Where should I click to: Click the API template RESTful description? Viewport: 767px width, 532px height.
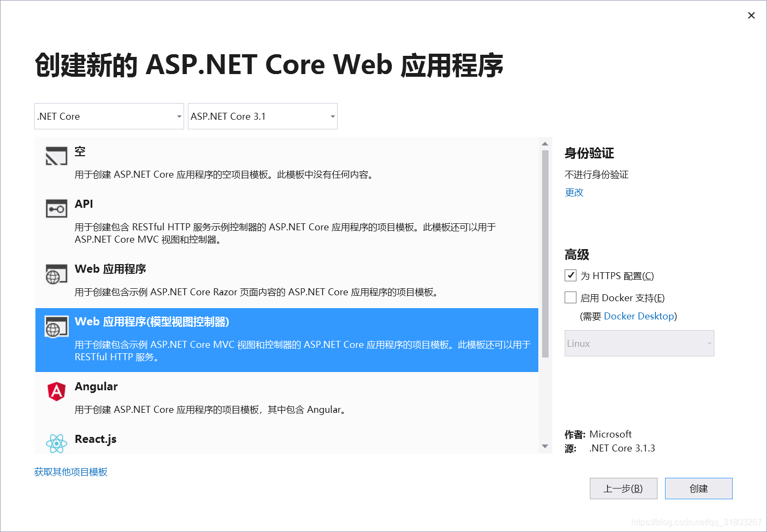285,233
